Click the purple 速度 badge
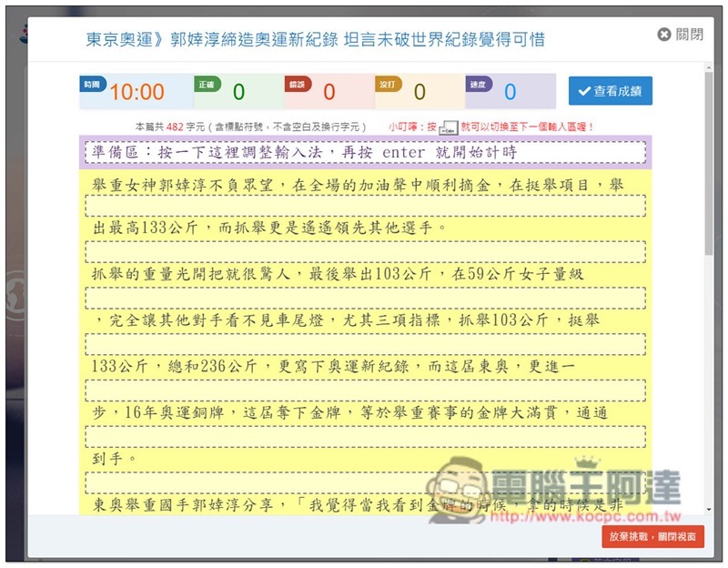728x568 pixels. pyautogui.click(x=479, y=84)
